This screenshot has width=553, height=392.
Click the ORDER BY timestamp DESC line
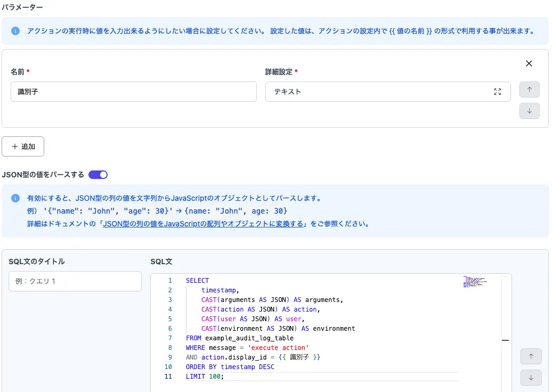point(230,366)
